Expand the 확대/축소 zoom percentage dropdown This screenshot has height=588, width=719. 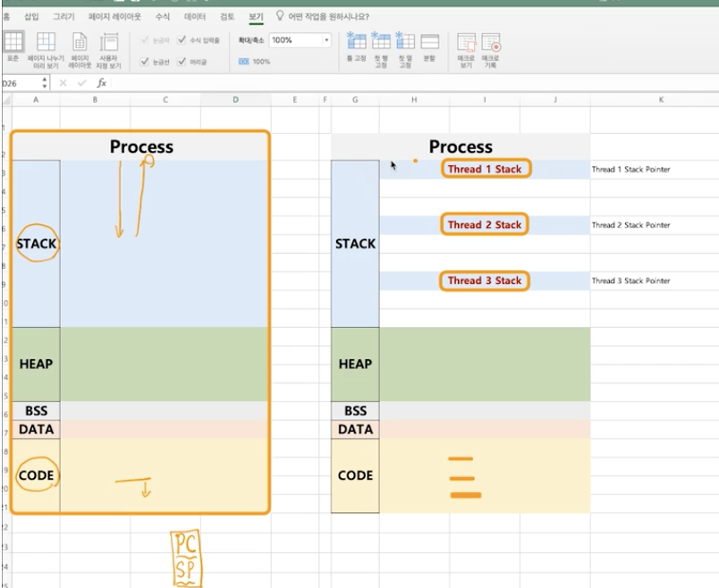click(326, 40)
